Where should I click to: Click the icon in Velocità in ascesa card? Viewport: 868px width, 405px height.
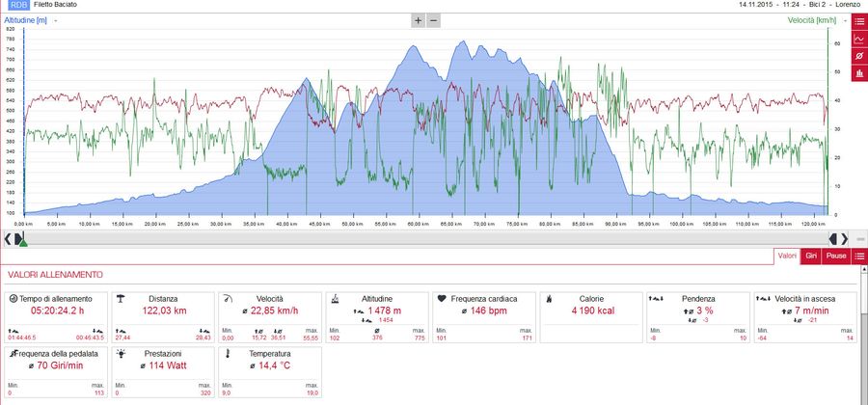(x=764, y=298)
